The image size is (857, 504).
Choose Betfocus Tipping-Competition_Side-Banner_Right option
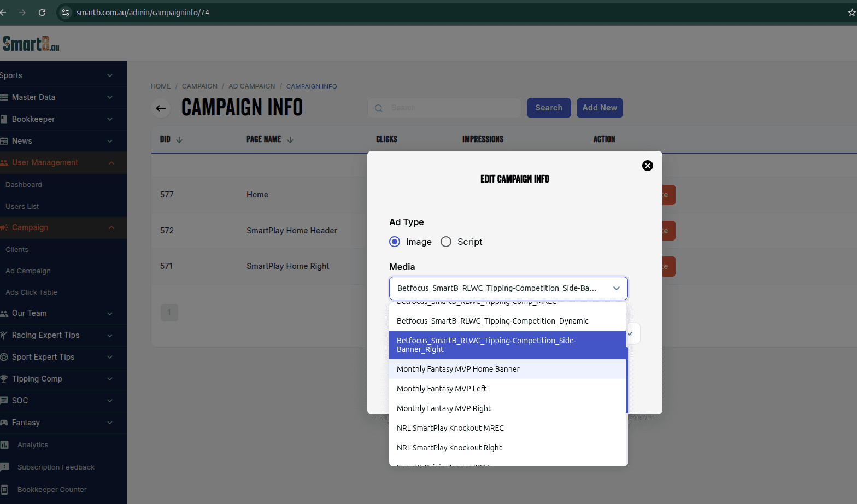click(507, 345)
